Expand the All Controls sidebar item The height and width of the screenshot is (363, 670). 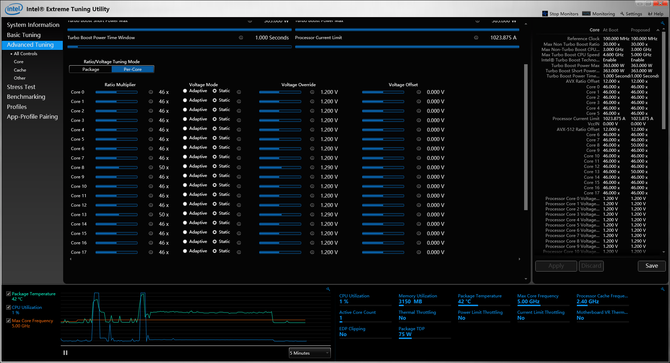25,54
